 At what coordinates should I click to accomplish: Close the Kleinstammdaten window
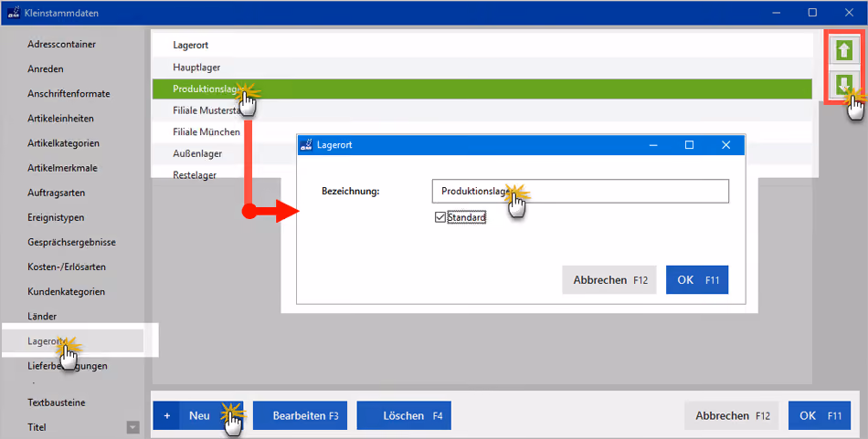click(x=849, y=12)
